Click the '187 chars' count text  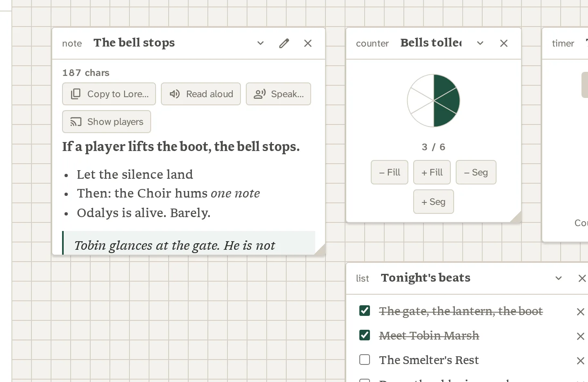[86, 73]
